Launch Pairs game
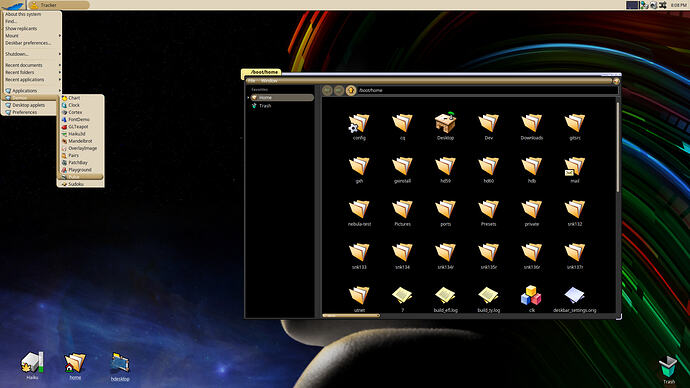The width and height of the screenshot is (690, 388). tap(81, 155)
